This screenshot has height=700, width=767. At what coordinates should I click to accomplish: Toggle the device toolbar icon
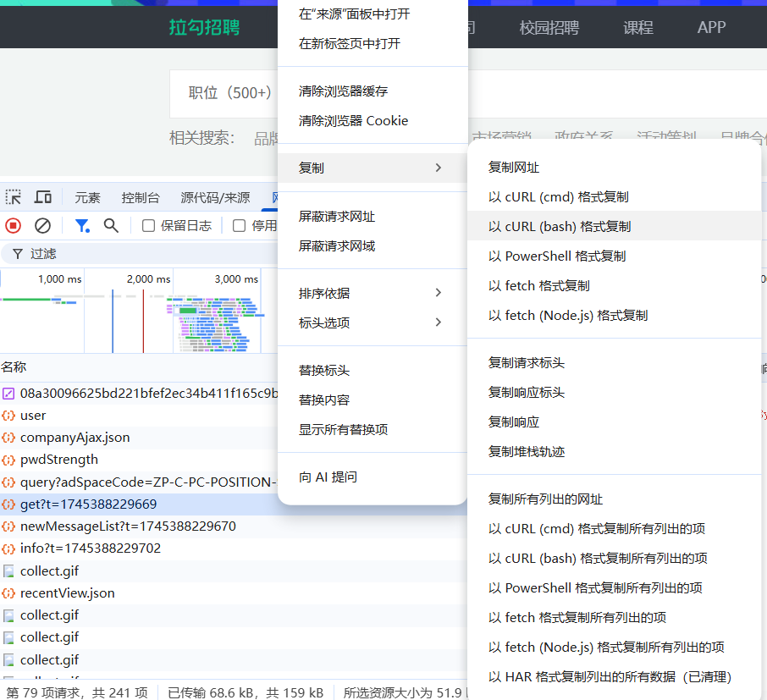(42, 197)
